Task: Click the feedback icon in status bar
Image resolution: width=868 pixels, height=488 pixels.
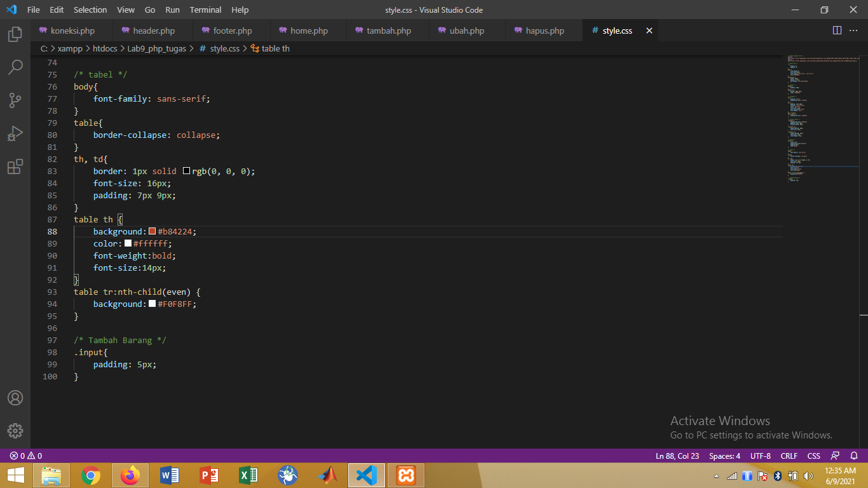Action: point(836,456)
